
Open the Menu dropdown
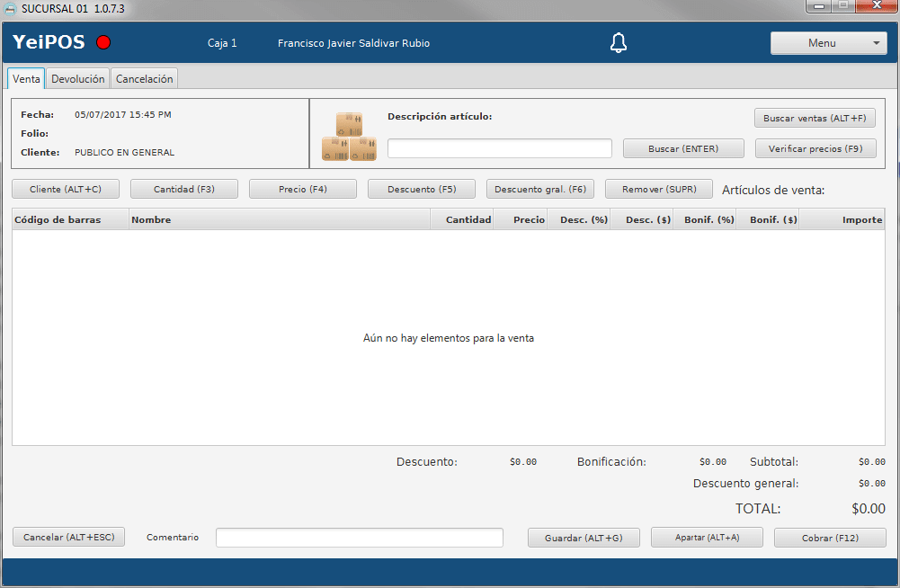tap(828, 43)
